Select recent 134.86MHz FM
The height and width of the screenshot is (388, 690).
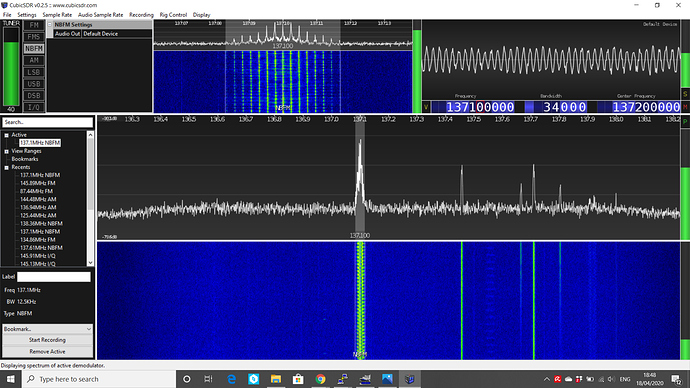click(x=37, y=240)
